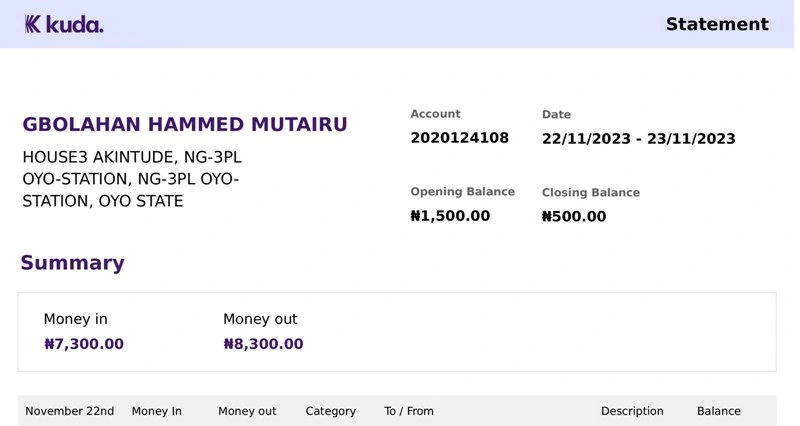Select Money out total ₦8,300.00
Image resolution: width=800 pixels, height=426 pixels.
pyautogui.click(x=263, y=344)
